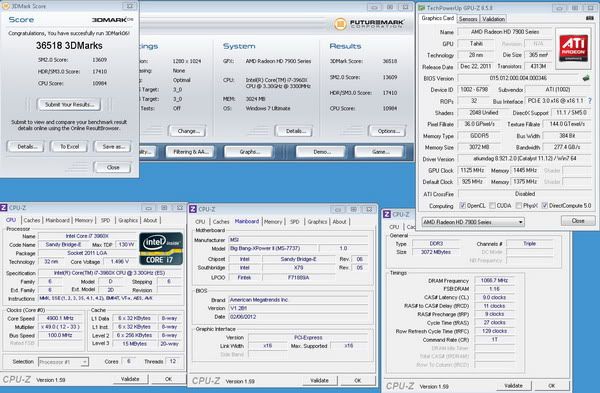Click Validate in Memory CPU-Z window
The image size is (600, 393).
[x=513, y=386]
